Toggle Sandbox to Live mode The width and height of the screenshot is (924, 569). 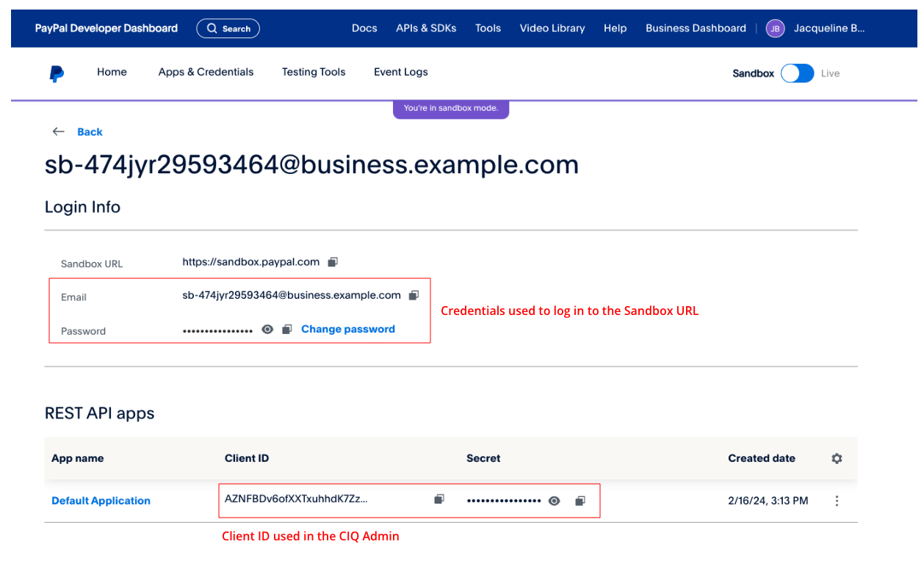tap(797, 73)
